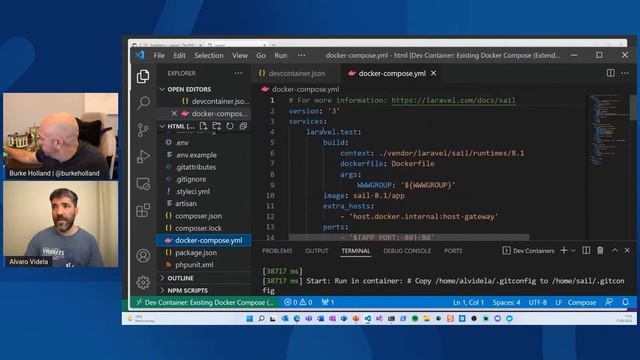Open the Source Control view

[x=143, y=130]
